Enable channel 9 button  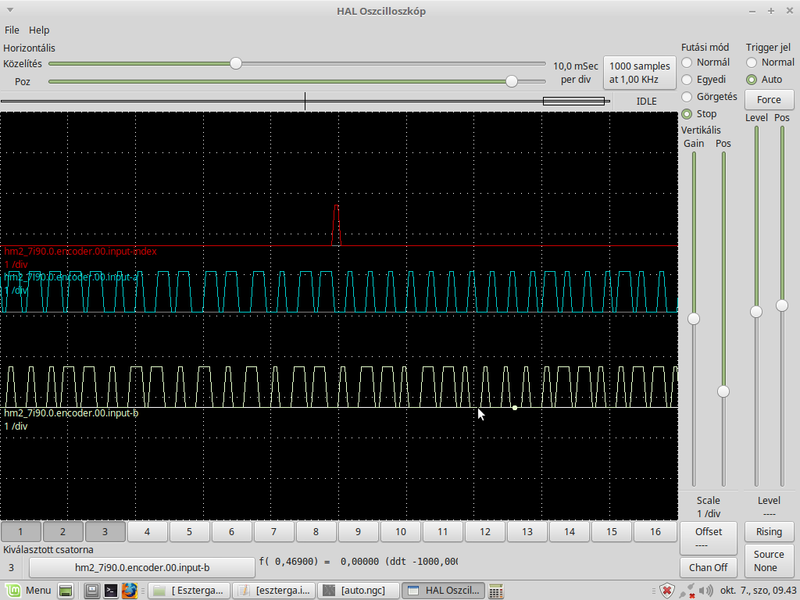point(358,532)
